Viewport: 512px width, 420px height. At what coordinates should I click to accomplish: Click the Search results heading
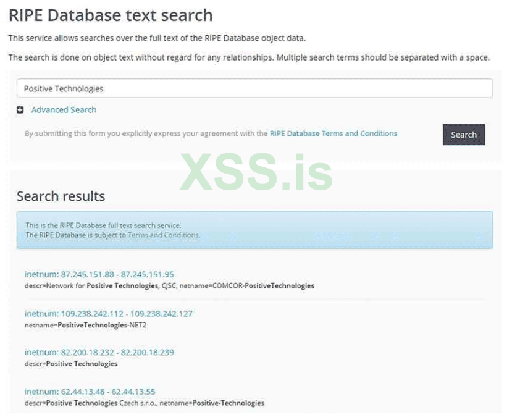coord(61,196)
